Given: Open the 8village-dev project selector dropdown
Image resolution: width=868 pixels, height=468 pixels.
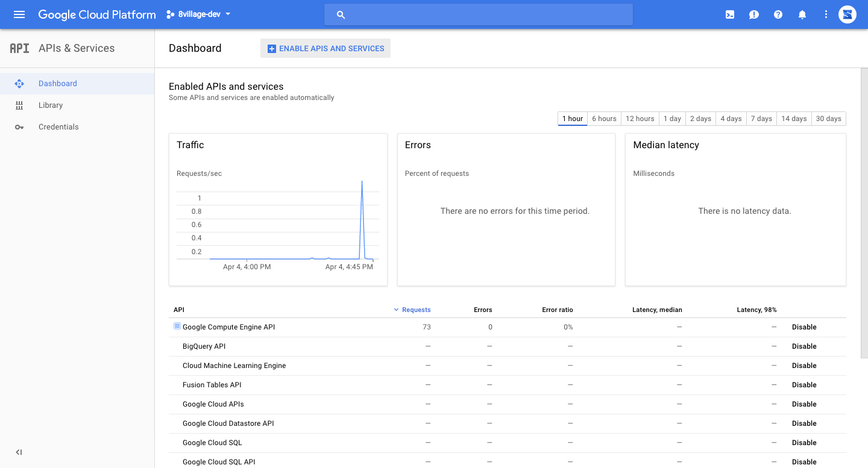Looking at the screenshot, I should (198, 14).
